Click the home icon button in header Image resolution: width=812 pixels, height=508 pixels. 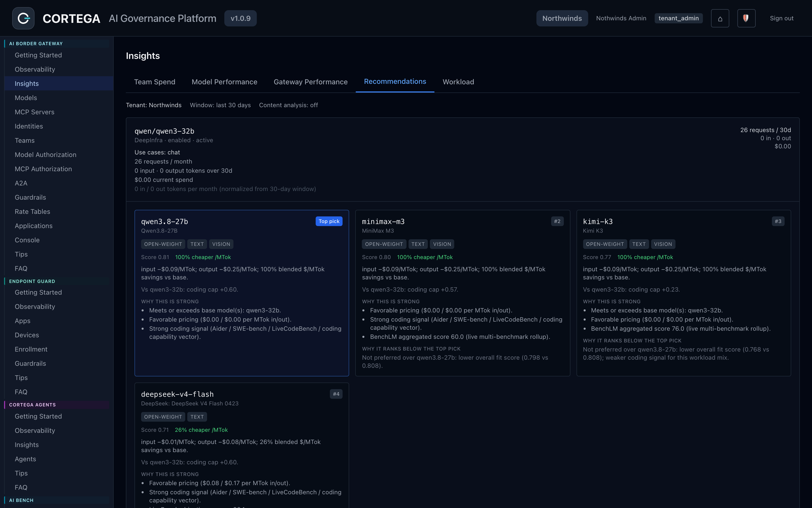(x=720, y=19)
